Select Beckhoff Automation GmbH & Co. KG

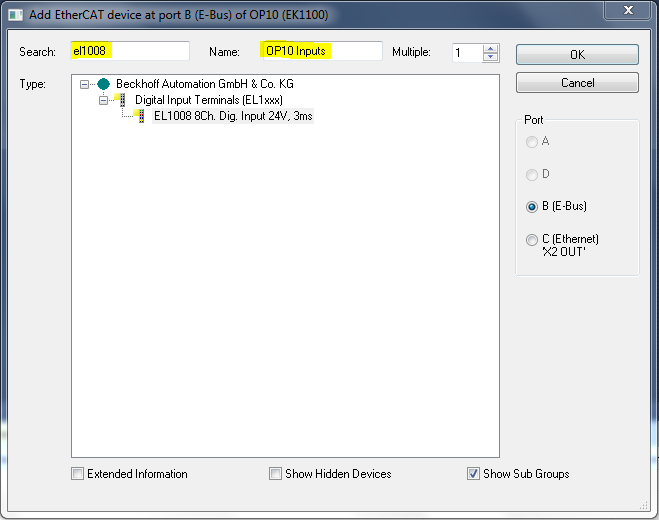click(205, 84)
